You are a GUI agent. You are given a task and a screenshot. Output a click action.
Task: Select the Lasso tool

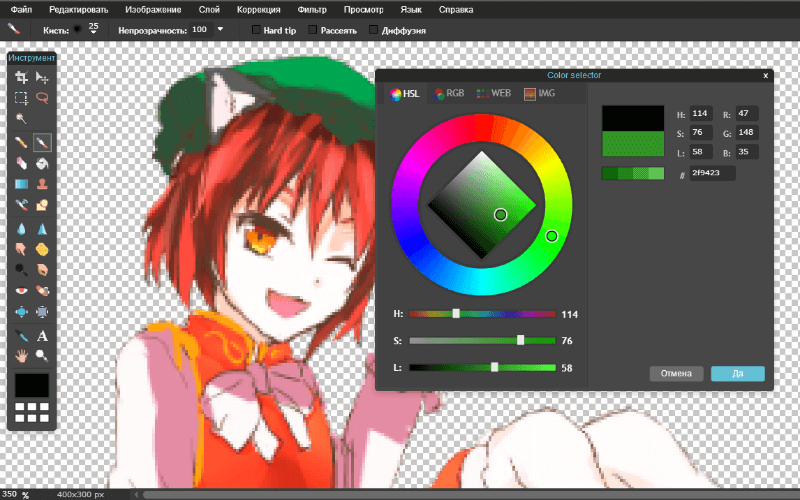(42, 98)
